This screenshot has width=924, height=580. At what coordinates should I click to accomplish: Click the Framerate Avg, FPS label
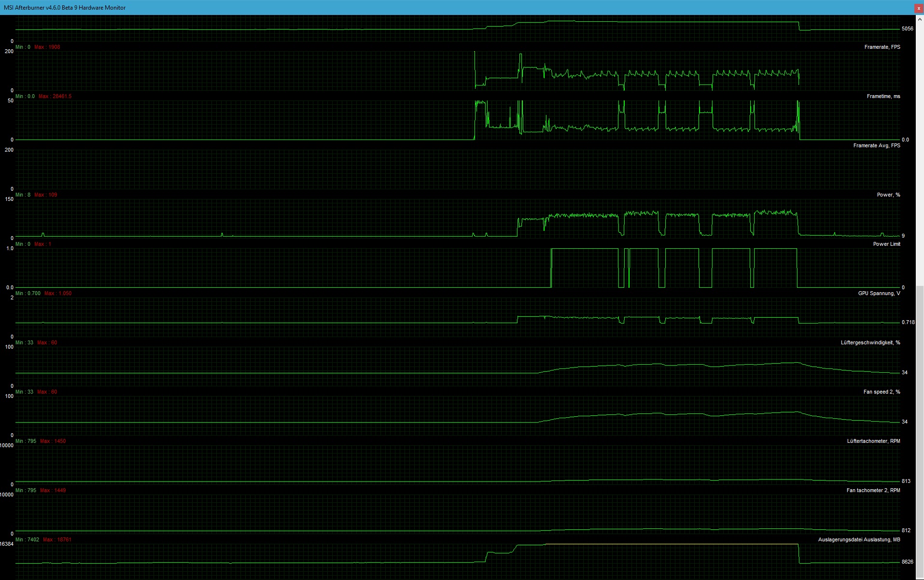tap(877, 145)
